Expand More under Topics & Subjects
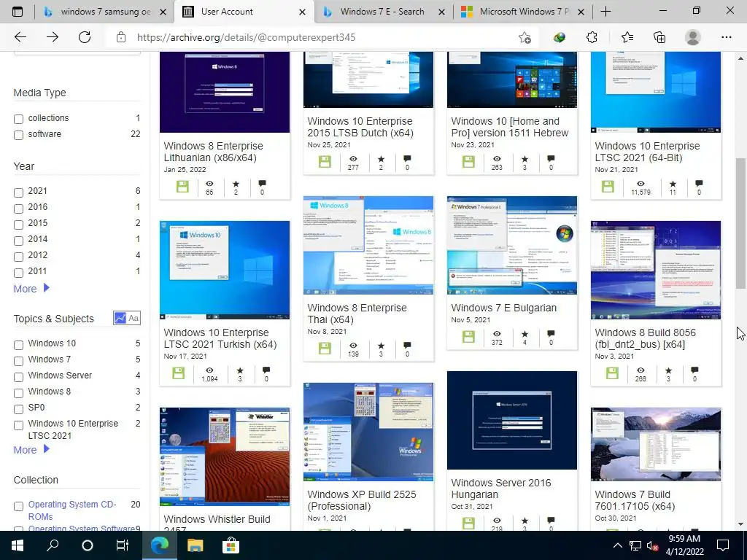 pos(31,449)
